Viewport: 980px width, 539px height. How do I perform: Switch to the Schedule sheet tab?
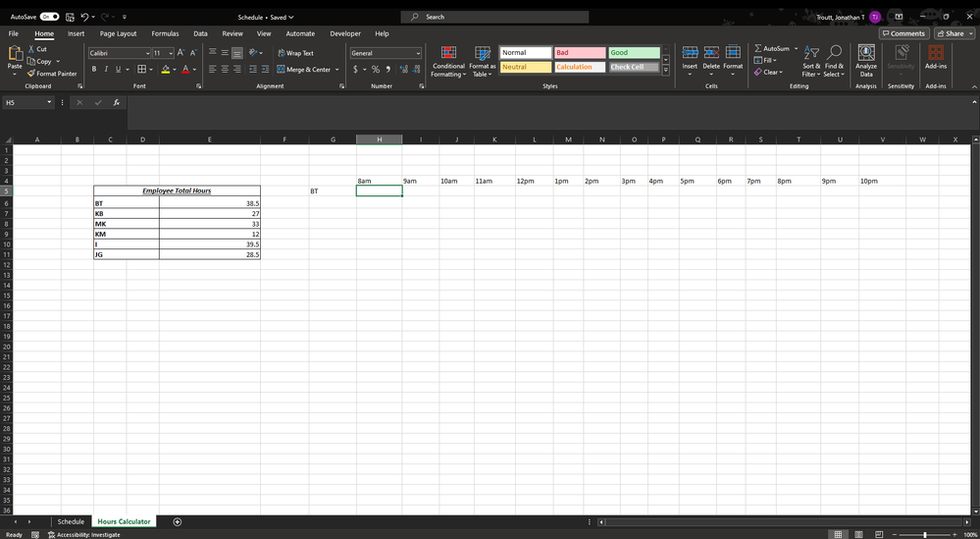(x=71, y=521)
